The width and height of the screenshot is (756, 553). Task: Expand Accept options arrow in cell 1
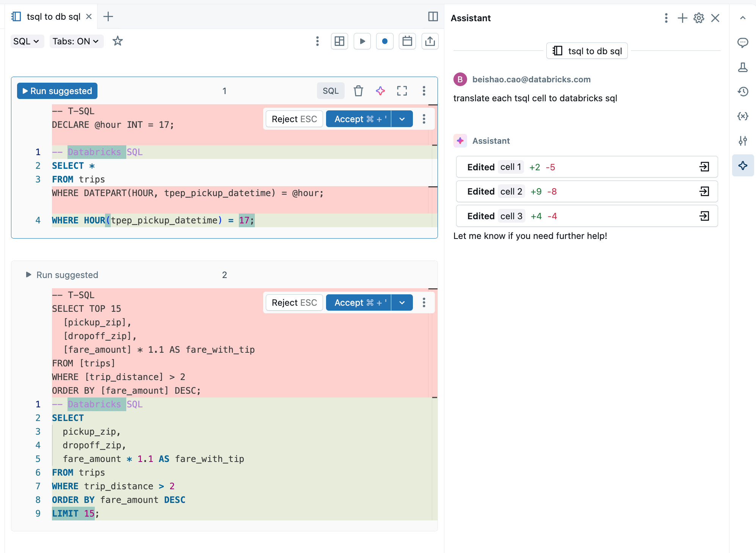pos(402,119)
